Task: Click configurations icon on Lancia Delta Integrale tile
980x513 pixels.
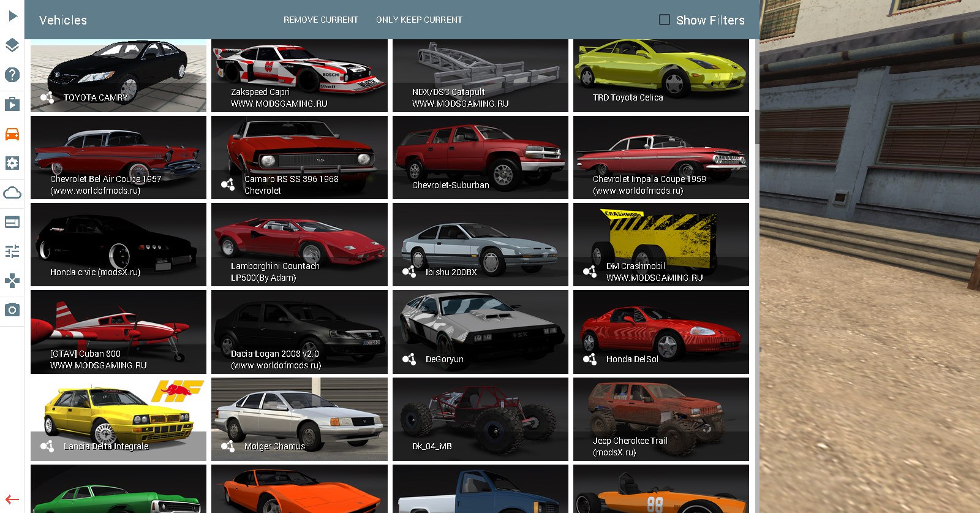Action: pyautogui.click(x=47, y=446)
